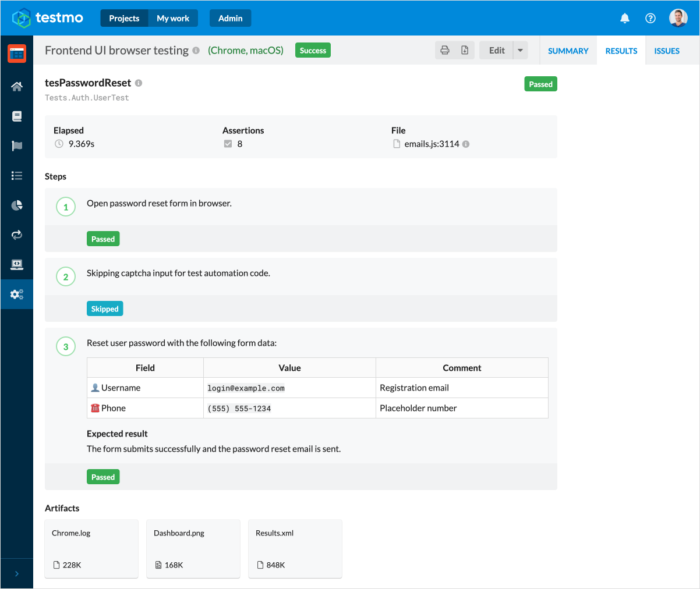
Task: Click the step 1 number circle
Action: click(x=66, y=207)
